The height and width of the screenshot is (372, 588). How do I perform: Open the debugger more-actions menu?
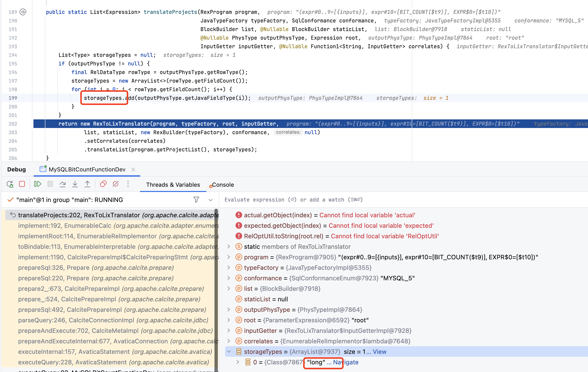tap(128, 184)
